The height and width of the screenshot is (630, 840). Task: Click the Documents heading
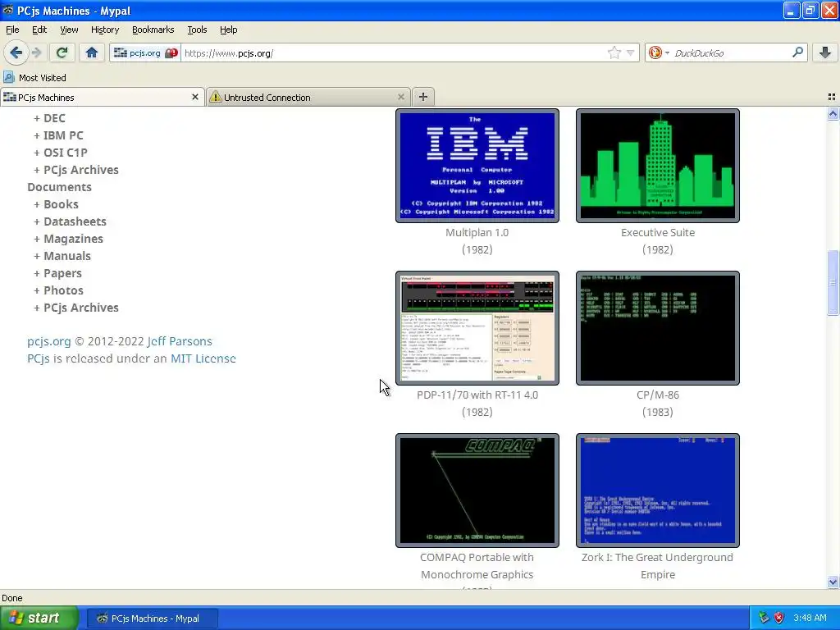tap(59, 187)
